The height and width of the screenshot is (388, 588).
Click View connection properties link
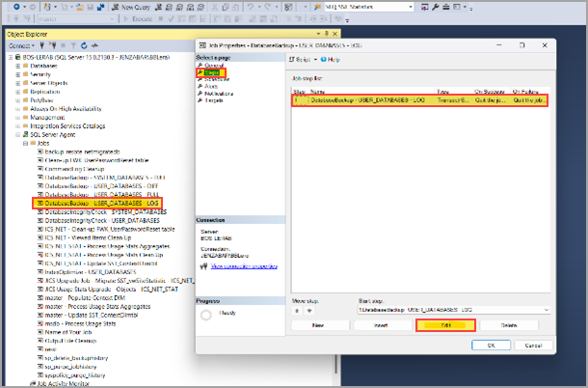click(x=244, y=266)
